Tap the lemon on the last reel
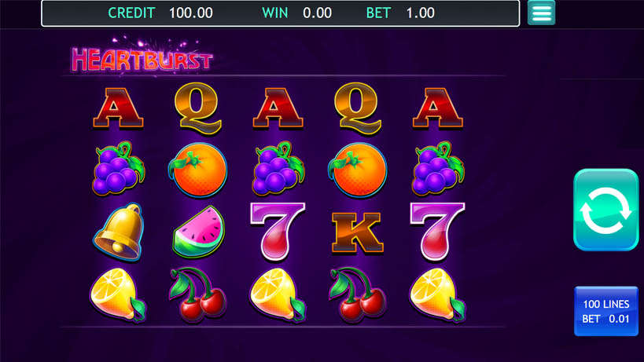 [437, 294]
